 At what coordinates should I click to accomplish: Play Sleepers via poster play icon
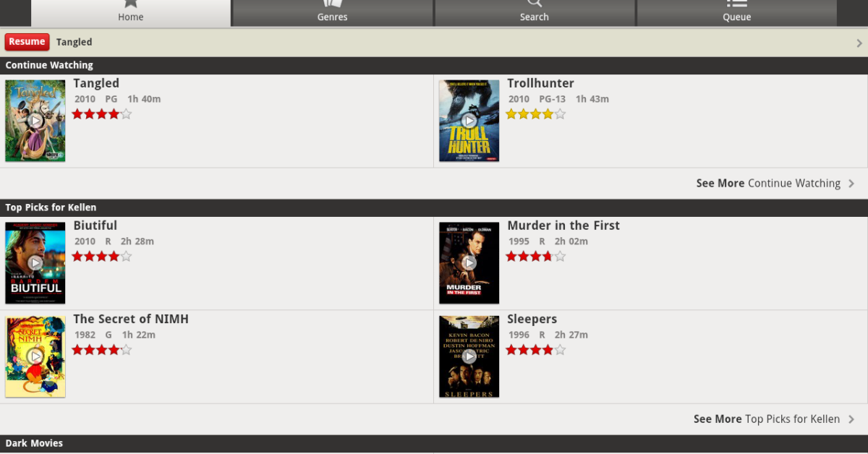[469, 356]
